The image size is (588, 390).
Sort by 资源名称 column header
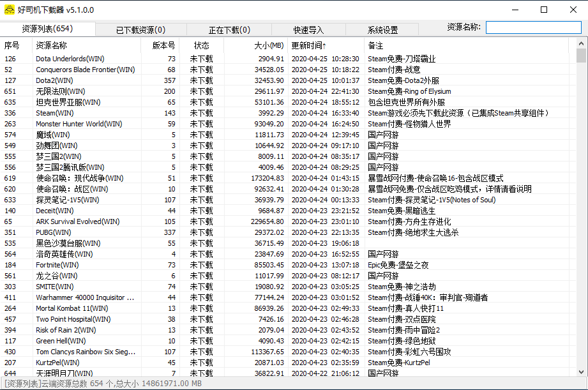[x=86, y=46]
